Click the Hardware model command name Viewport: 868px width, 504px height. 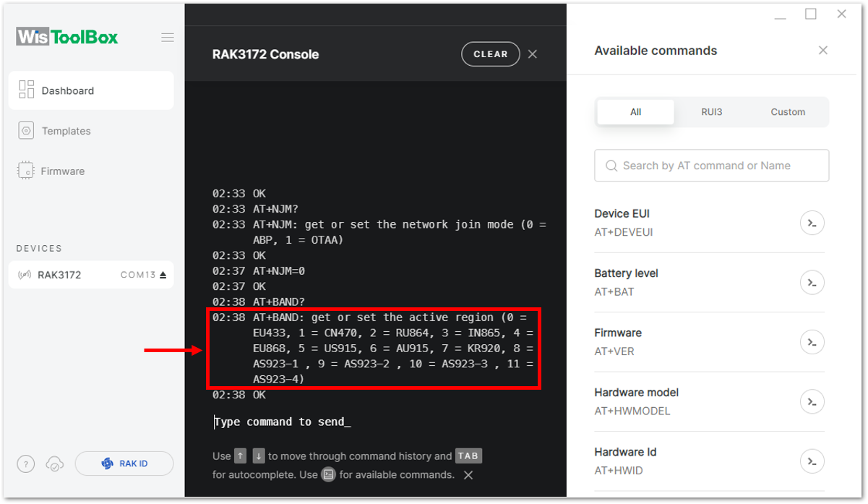coord(637,393)
